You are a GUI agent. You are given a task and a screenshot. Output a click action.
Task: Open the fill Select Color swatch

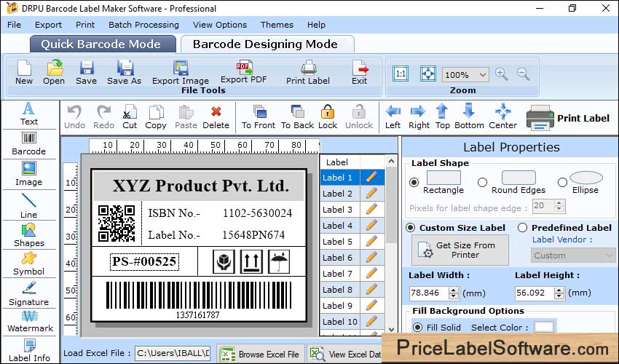[x=543, y=327]
